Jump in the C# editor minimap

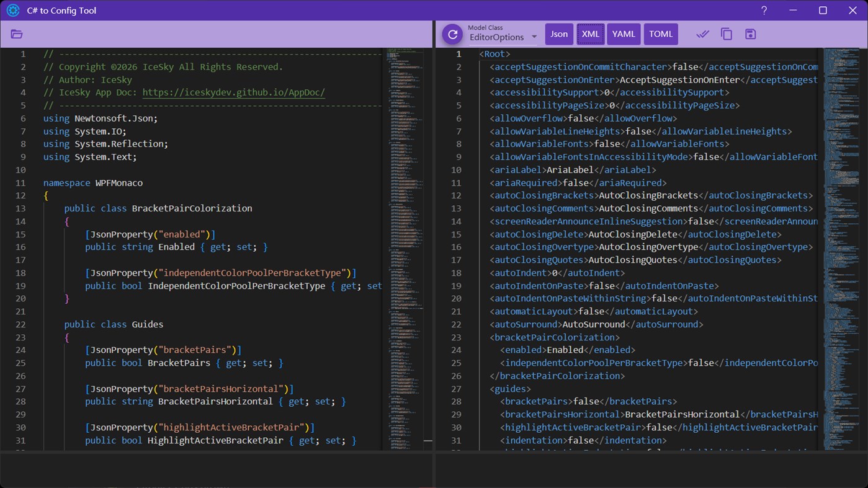pos(404,248)
